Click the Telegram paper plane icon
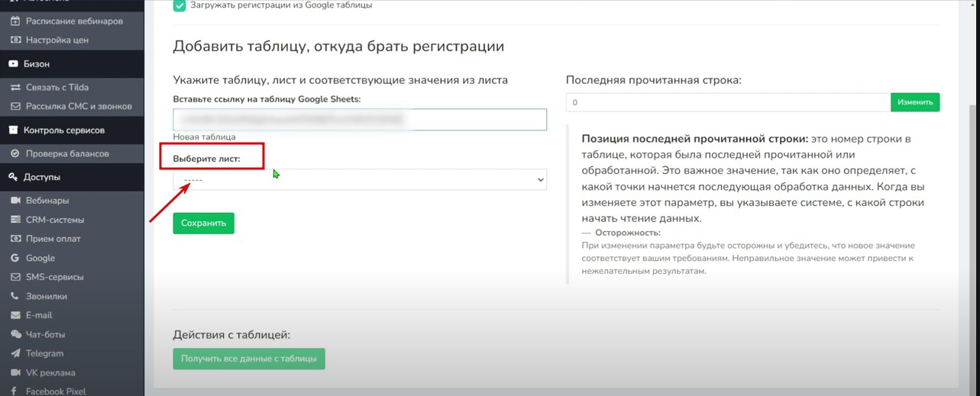 15,353
